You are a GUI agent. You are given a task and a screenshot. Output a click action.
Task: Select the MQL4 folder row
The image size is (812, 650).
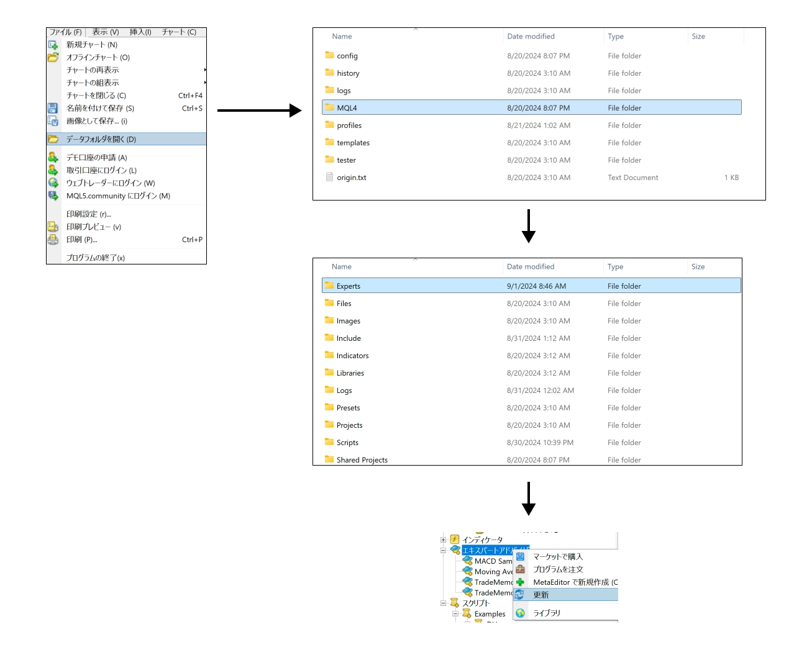532,108
